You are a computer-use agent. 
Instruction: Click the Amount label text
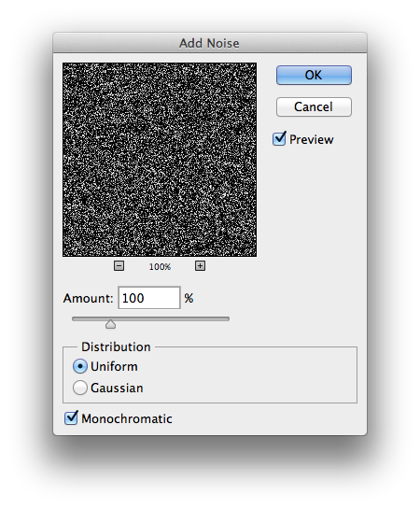89,298
